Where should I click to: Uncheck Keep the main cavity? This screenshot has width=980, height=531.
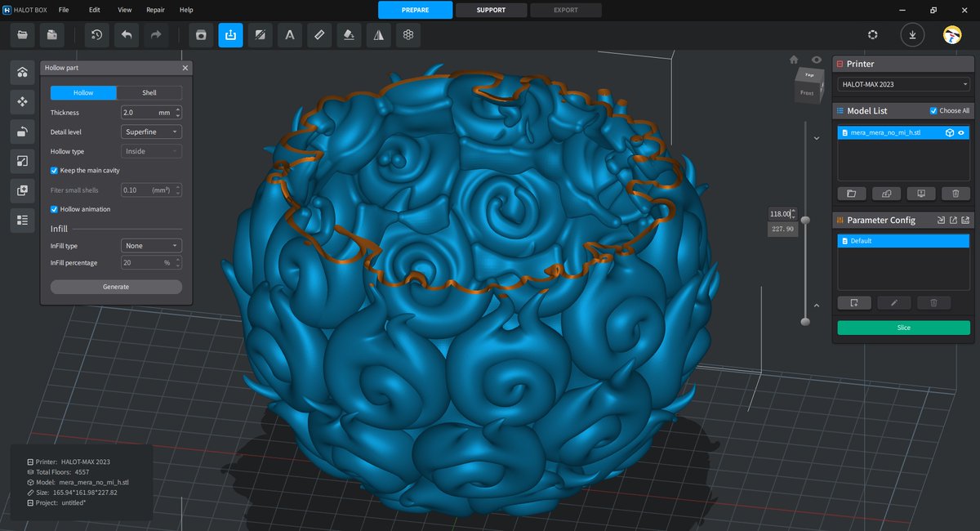54,171
